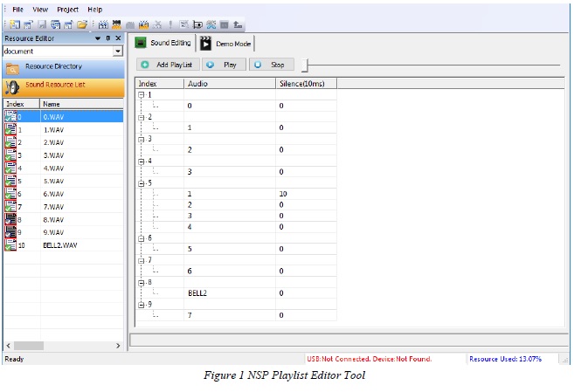The width and height of the screenshot is (574, 392).
Task: Click the exclamation mark toolbar icon
Action: (171, 24)
